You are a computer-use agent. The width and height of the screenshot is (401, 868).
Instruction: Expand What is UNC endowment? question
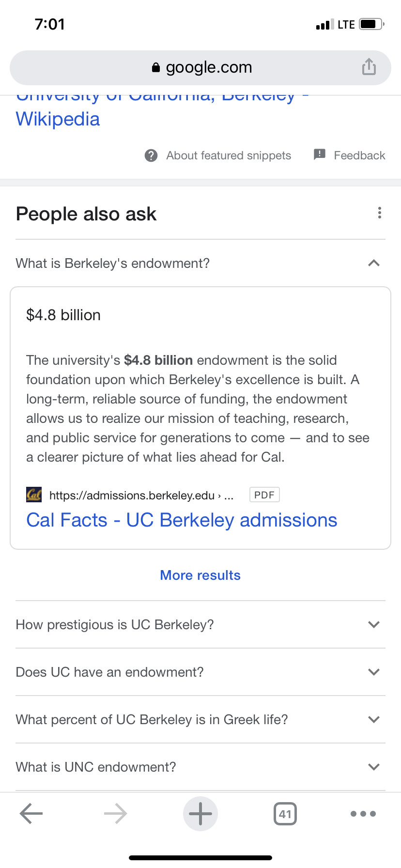[200, 767]
